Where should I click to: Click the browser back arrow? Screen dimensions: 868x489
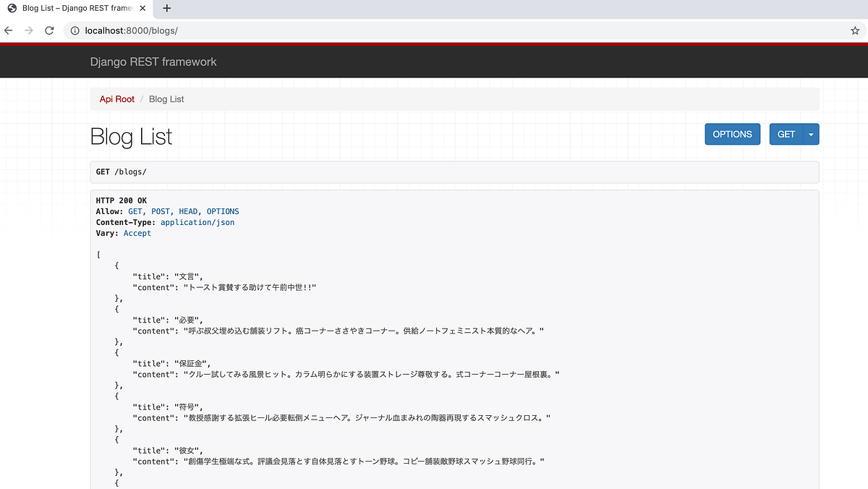(x=9, y=30)
